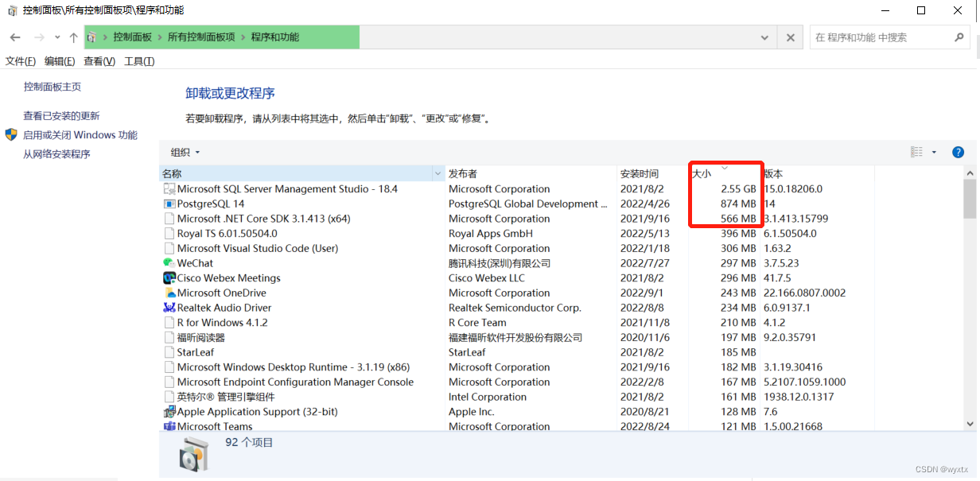Select the .NET Core SDK 3.1.413 icon
The image size is (980, 481).
coord(169,219)
